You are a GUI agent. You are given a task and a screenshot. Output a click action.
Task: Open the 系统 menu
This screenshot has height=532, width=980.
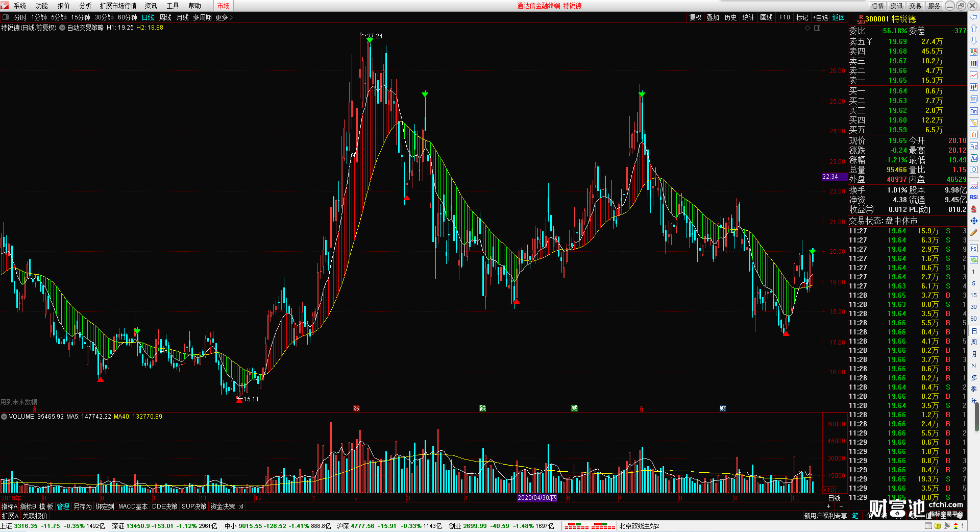[x=20, y=6]
